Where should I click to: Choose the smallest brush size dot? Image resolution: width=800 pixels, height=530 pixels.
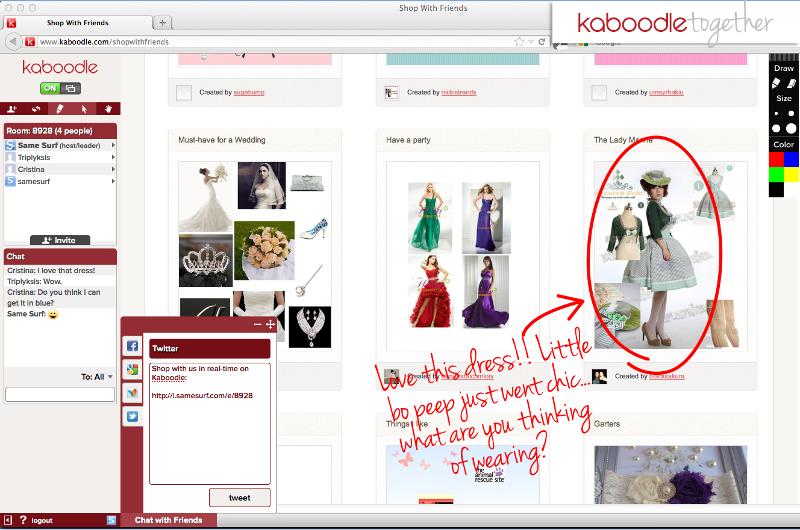coord(776,113)
